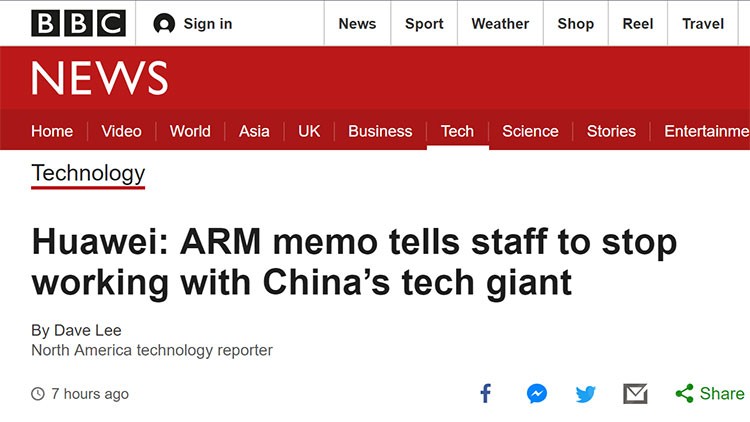
Task: Select World in news navigation
Action: coord(190,131)
